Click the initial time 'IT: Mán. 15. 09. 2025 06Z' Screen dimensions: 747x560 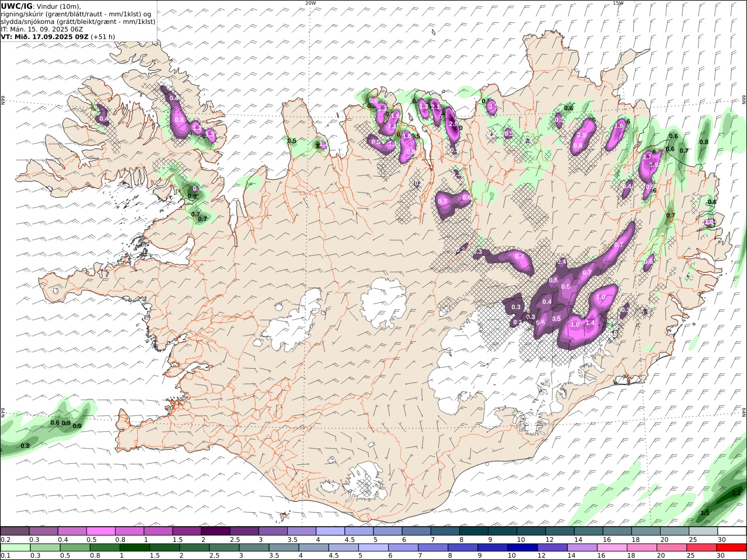[x=41, y=29]
